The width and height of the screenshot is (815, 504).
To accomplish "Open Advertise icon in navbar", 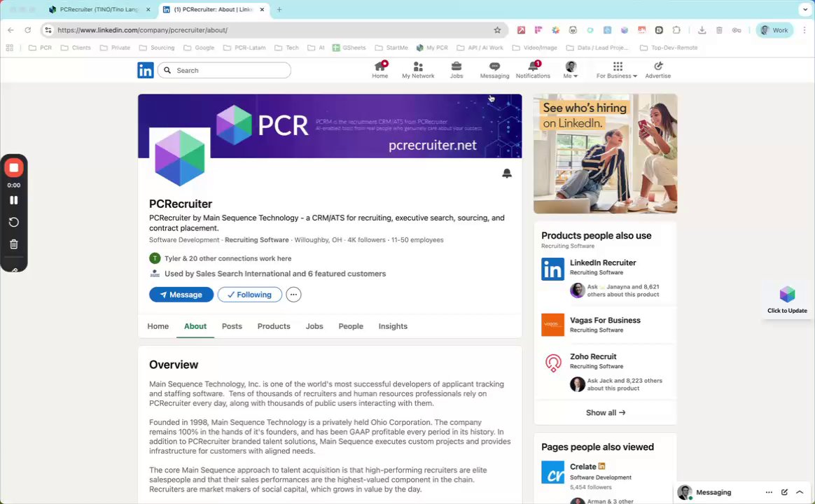I will tap(658, 69).
